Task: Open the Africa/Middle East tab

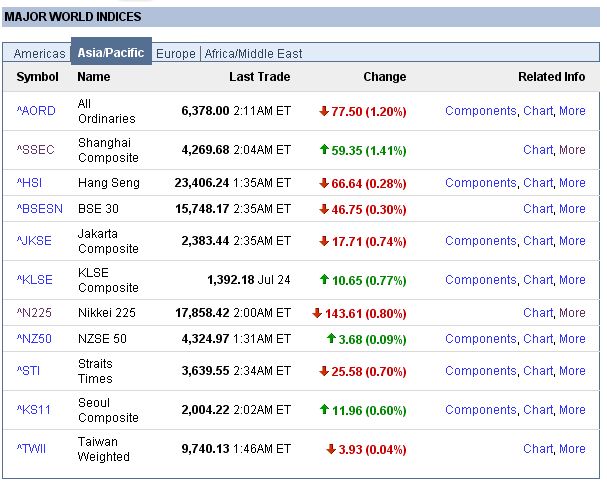Action: (253, 54)
